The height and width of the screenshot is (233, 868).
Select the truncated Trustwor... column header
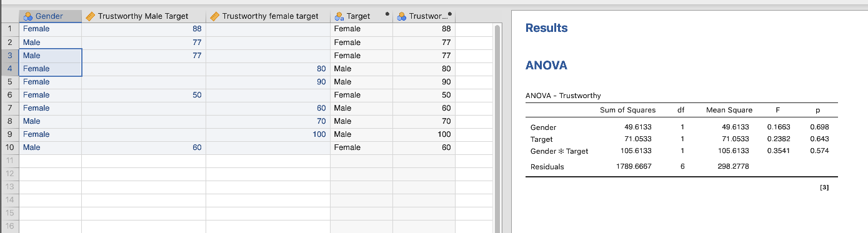[x=424, y=16]
